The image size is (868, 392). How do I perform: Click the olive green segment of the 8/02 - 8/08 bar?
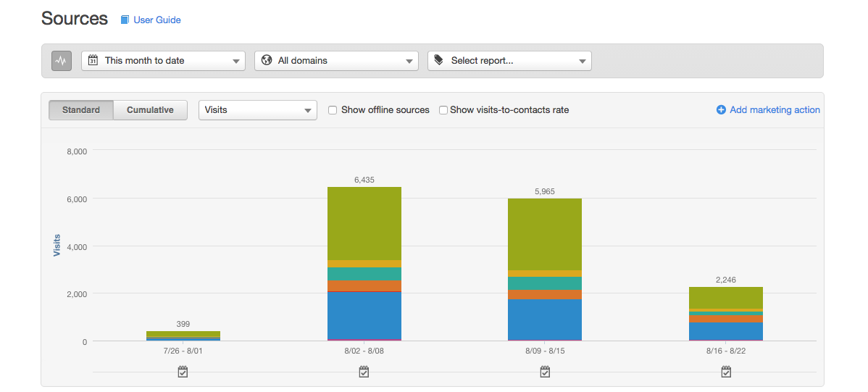[364, 223]
